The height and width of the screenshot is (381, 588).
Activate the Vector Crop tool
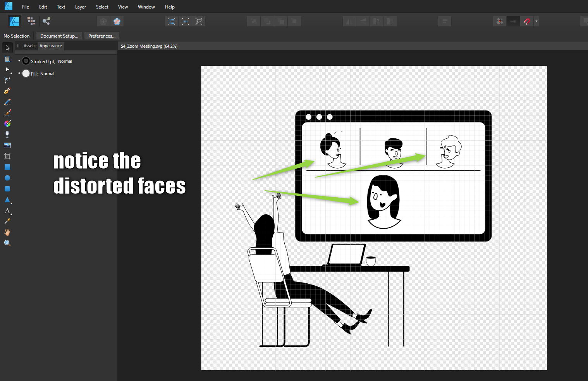7,156
